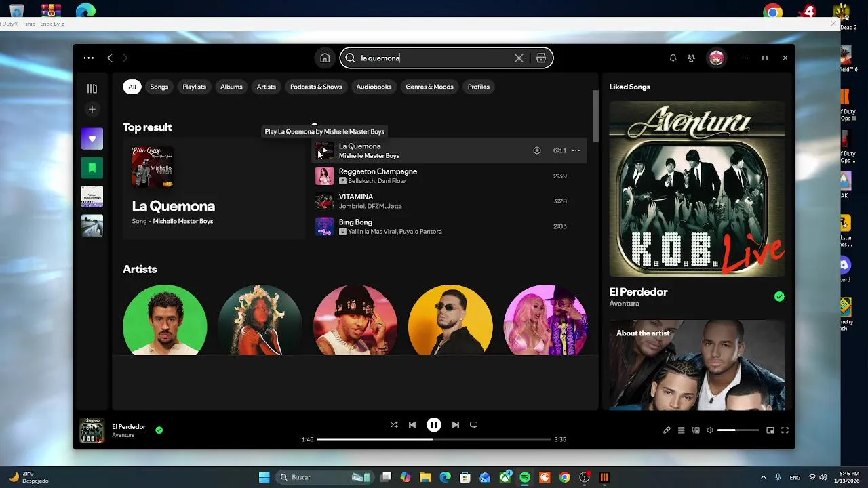Open Connect to a device

[x=696, y=430]
